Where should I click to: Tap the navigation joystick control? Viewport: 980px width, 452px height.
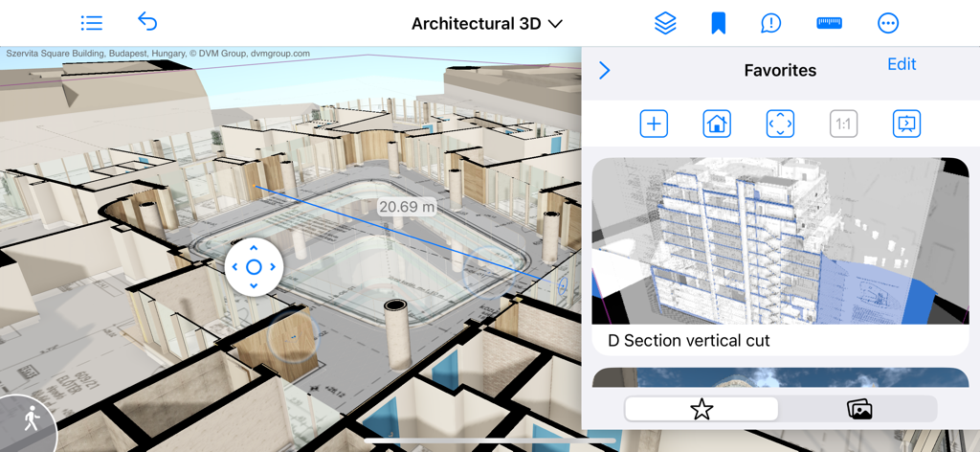tap(253, 267)
